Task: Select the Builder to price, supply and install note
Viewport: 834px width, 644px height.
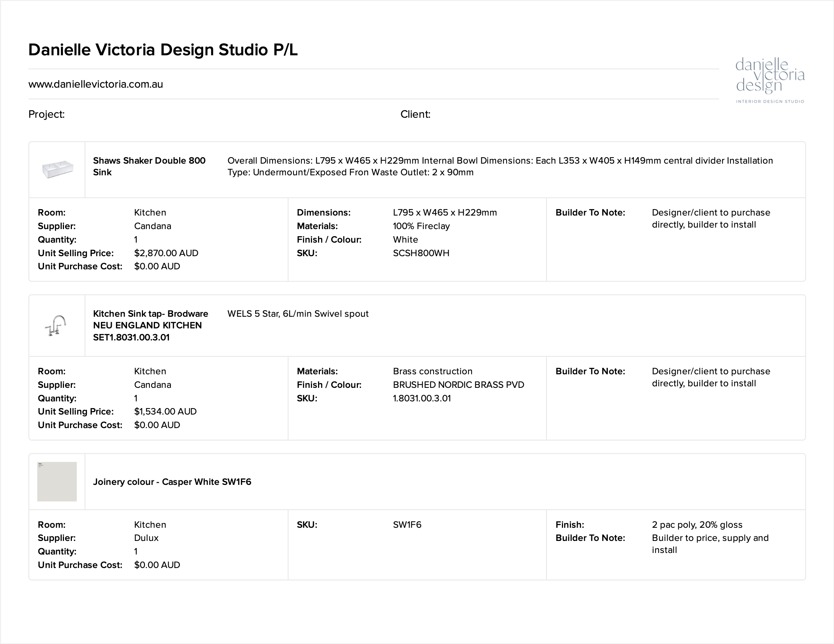Action: pyautogui.click(x=710, y=544)
